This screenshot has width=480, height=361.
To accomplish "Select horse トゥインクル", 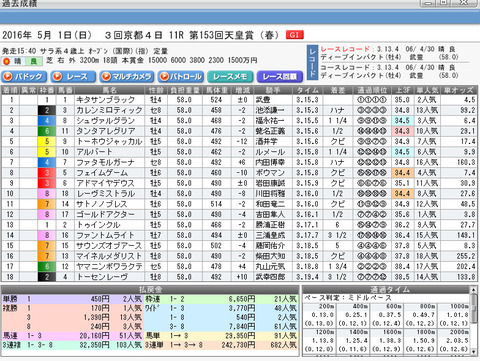I will coord(98,225).
